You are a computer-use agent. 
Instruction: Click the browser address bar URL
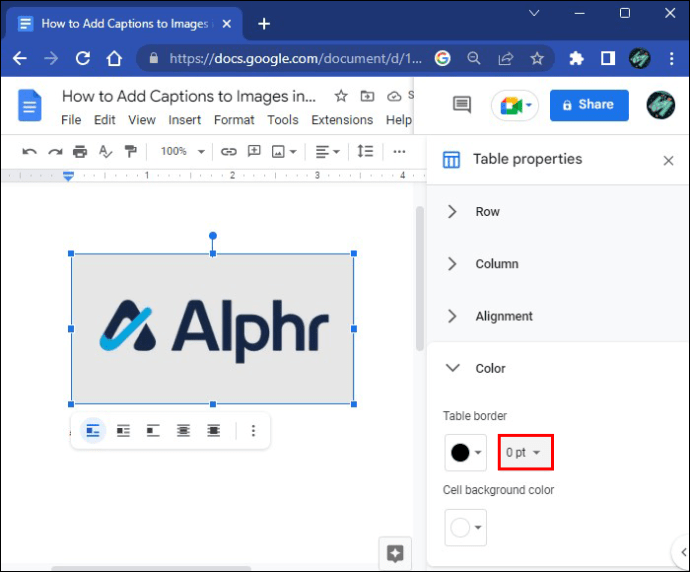(295, 59)
